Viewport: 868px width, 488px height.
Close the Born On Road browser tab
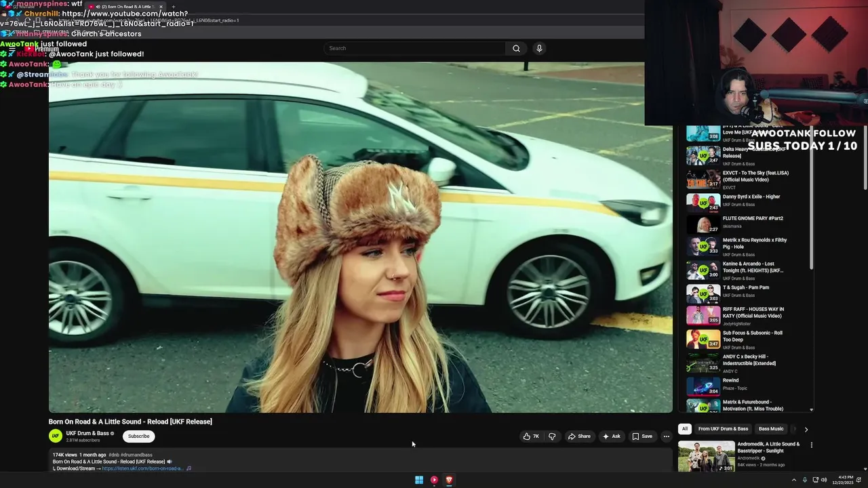pos(161,7)
